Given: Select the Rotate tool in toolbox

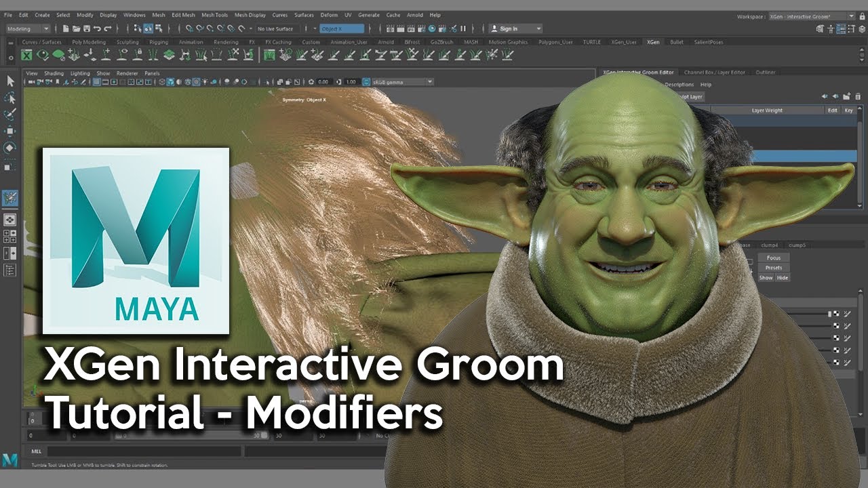Looking at the screenshot, I should 10,148.
